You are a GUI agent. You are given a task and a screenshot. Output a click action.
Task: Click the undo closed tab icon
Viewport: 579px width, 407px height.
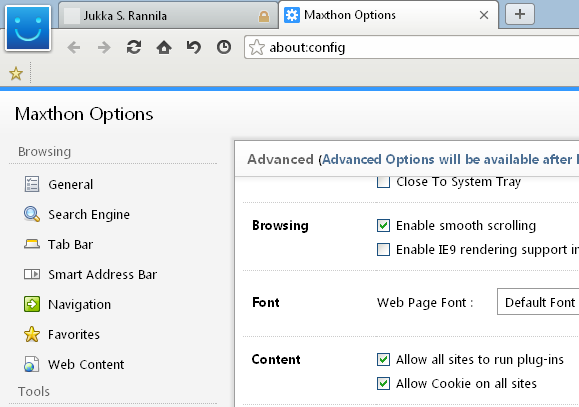[x=194, y=47]
